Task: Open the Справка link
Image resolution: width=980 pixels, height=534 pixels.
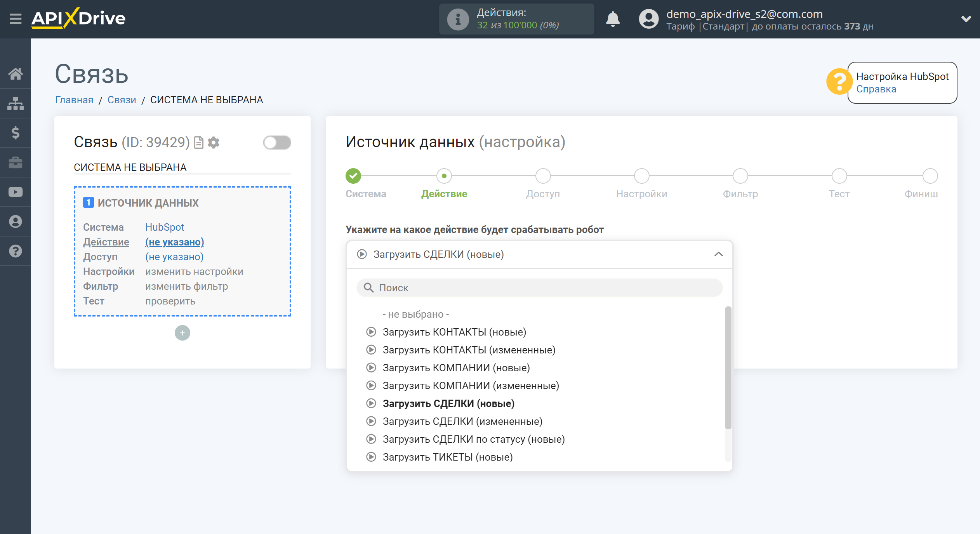Action: (876, 89)
